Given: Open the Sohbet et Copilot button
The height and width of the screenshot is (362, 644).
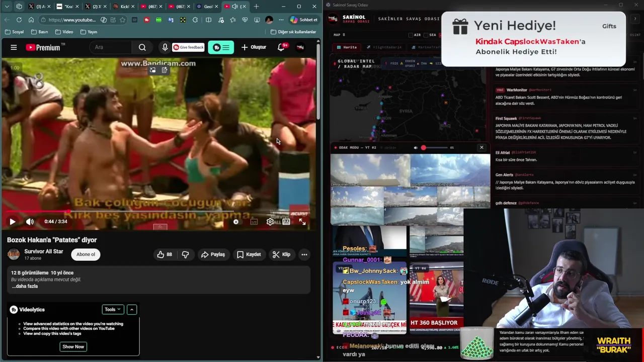Looking at the screenshot, I should (x=304, y=20).
